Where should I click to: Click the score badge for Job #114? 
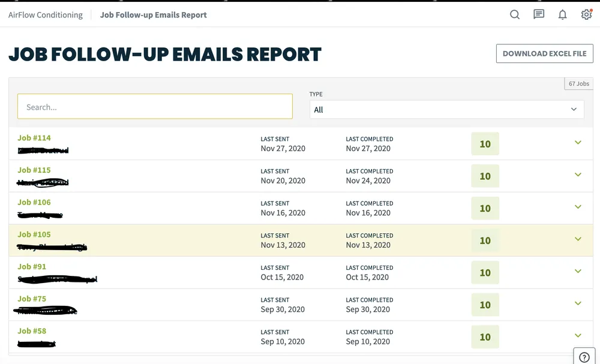[485, 144]
